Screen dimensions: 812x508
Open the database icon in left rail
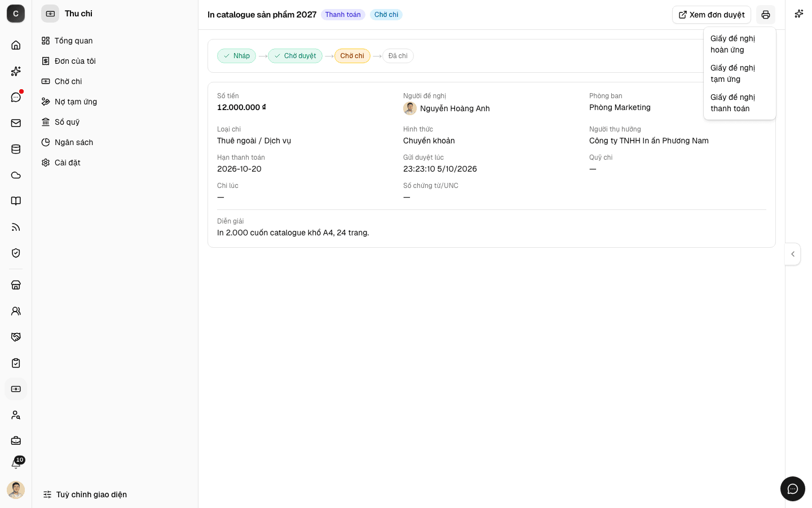(16, 149)
